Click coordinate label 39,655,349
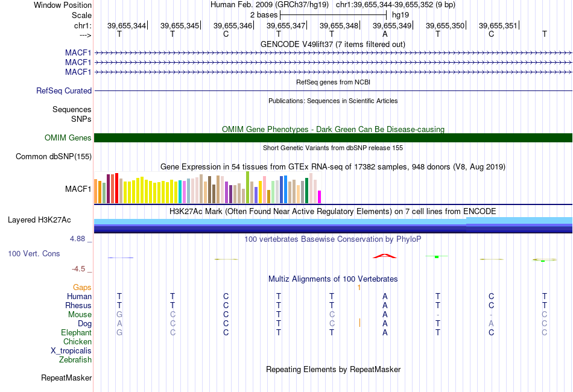Image resolution: width=573 pixels, height=392 pixels. tap(391, 25)
